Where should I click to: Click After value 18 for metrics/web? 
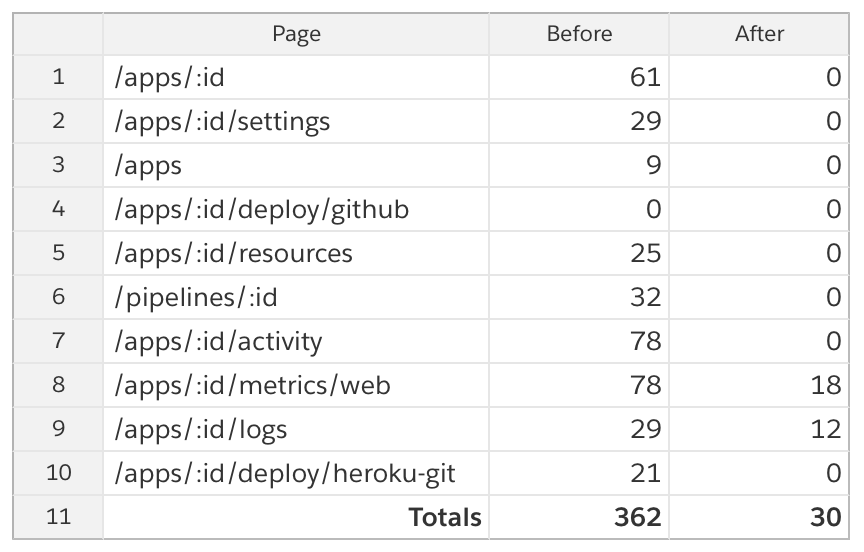pos(759,385)
